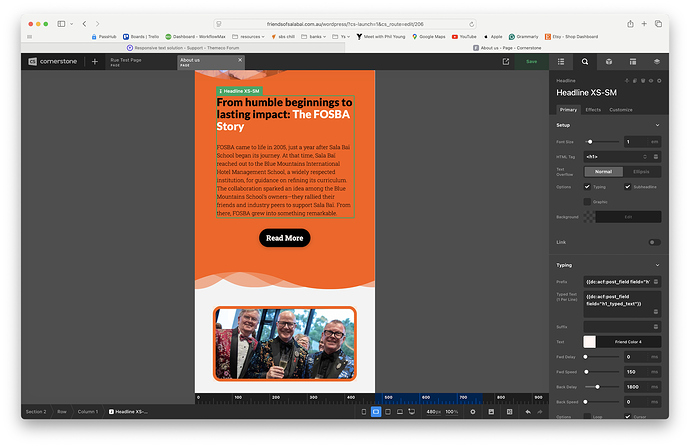This screenshot has width=690, height=446.
Task: Toggle the element visibility eye icon
Action: (651, 80)
